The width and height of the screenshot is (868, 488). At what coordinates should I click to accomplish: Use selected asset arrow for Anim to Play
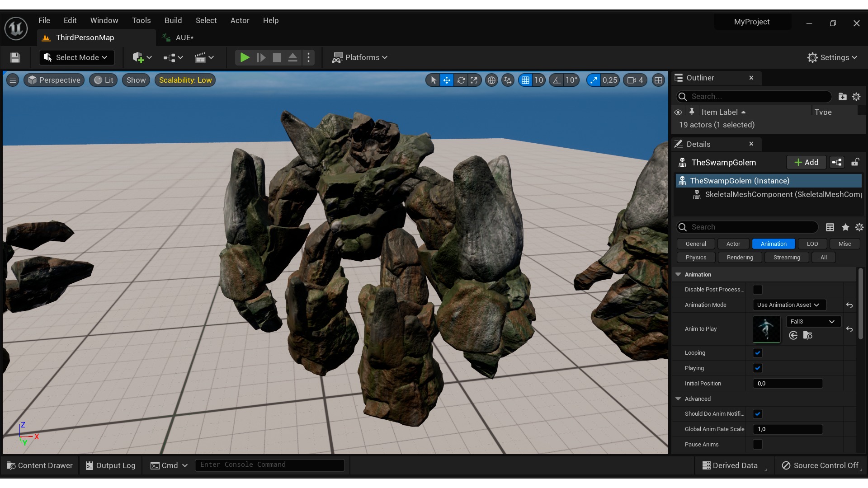click(793, 335)
